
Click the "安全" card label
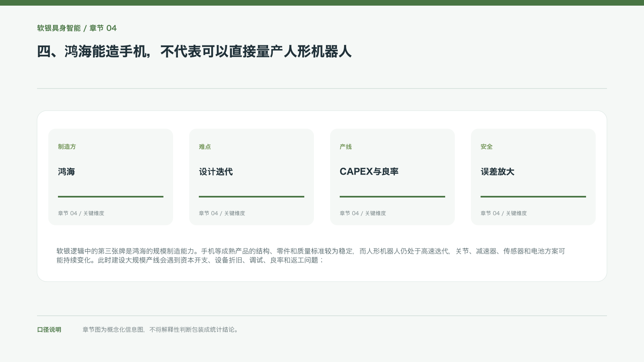[x=487, y=147]
